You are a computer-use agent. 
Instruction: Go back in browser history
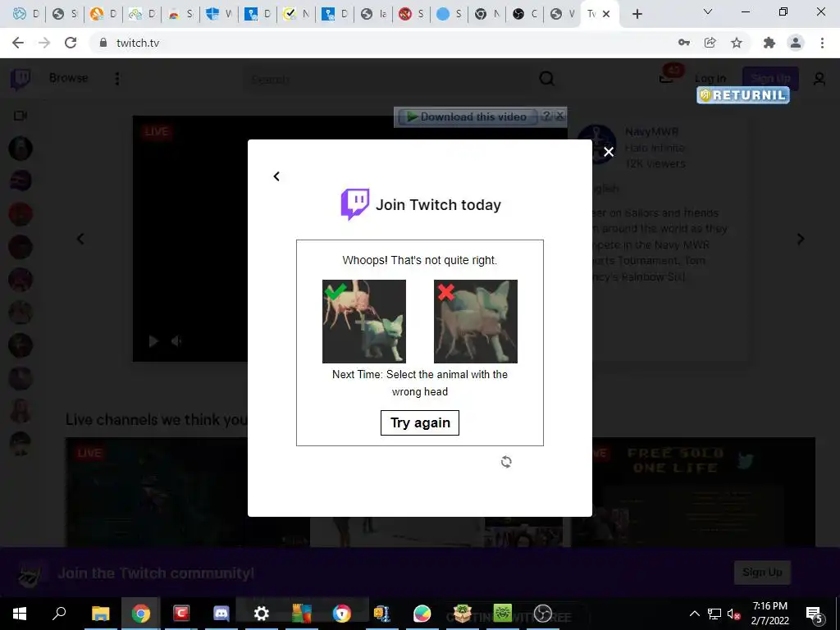pos(18,43)
